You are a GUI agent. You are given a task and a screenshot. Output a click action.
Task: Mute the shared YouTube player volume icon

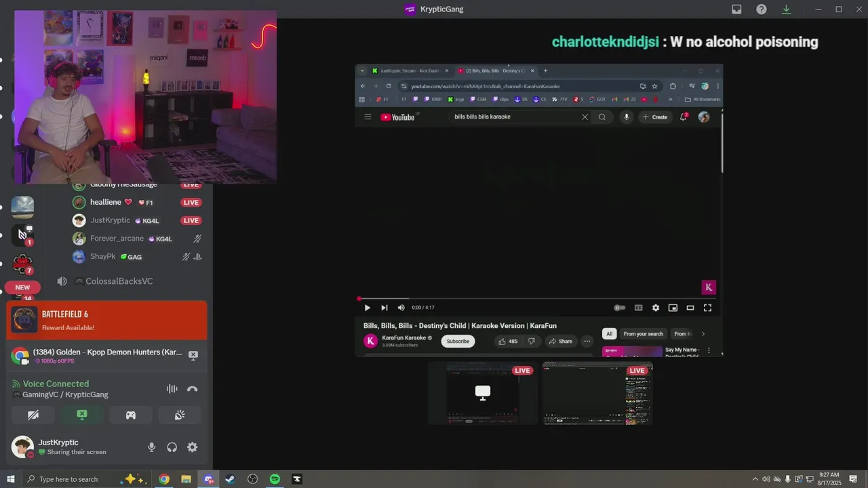[401, 308]
